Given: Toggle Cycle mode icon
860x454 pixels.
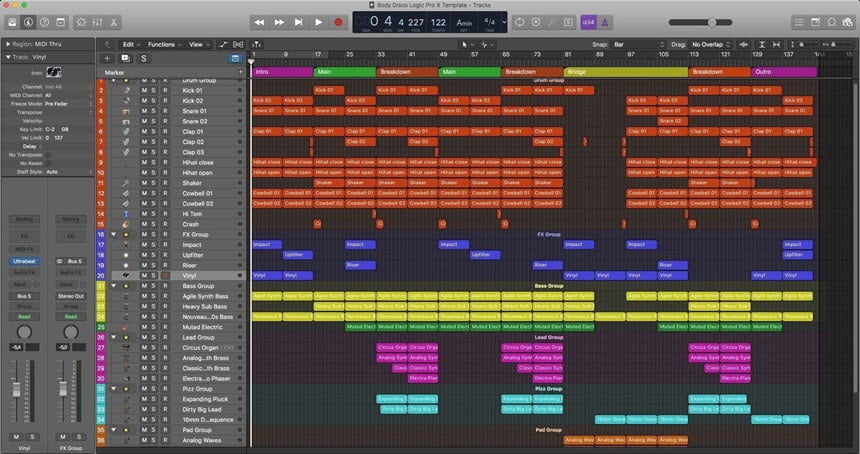Looking at the screenshot, I should point(519,22).
